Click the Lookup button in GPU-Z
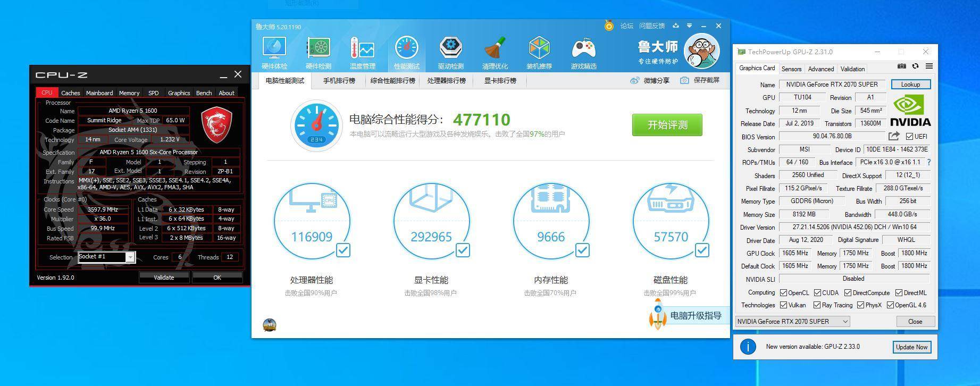Image resolution: width=980 pixels, height=386 pixels. point(910,85)
